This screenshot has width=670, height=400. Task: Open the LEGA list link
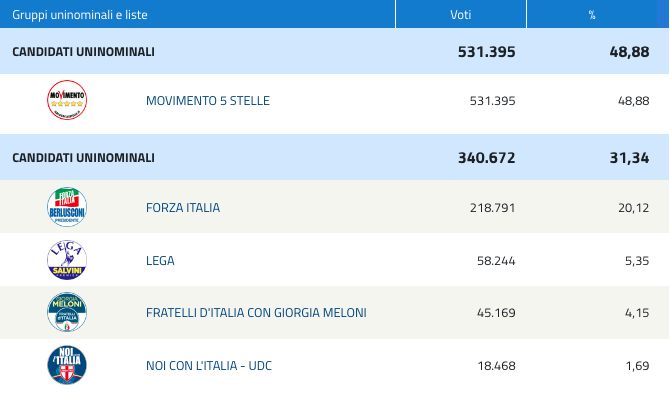point(160,261)
